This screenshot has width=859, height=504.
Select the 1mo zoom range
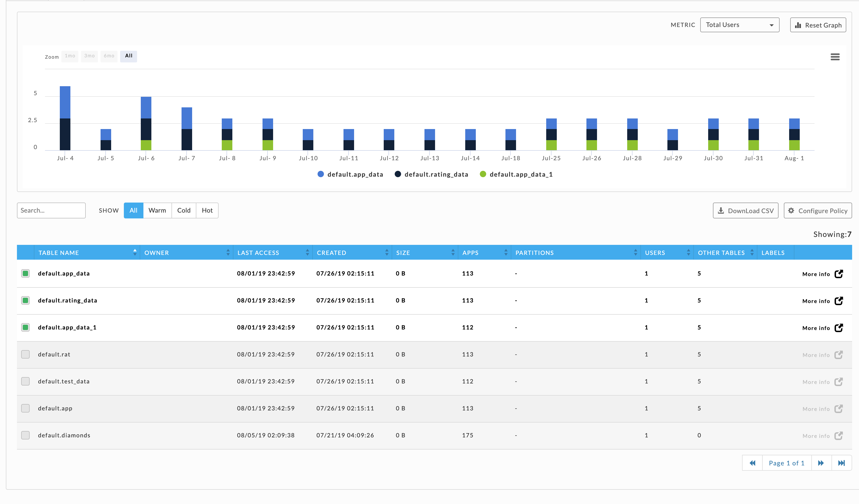click(70, 56)
